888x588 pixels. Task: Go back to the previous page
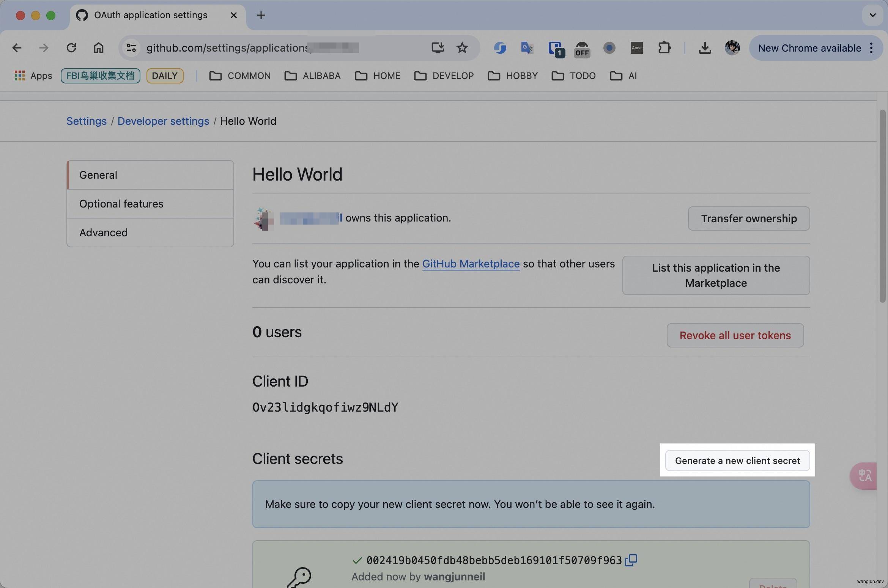tap(17, 48)
